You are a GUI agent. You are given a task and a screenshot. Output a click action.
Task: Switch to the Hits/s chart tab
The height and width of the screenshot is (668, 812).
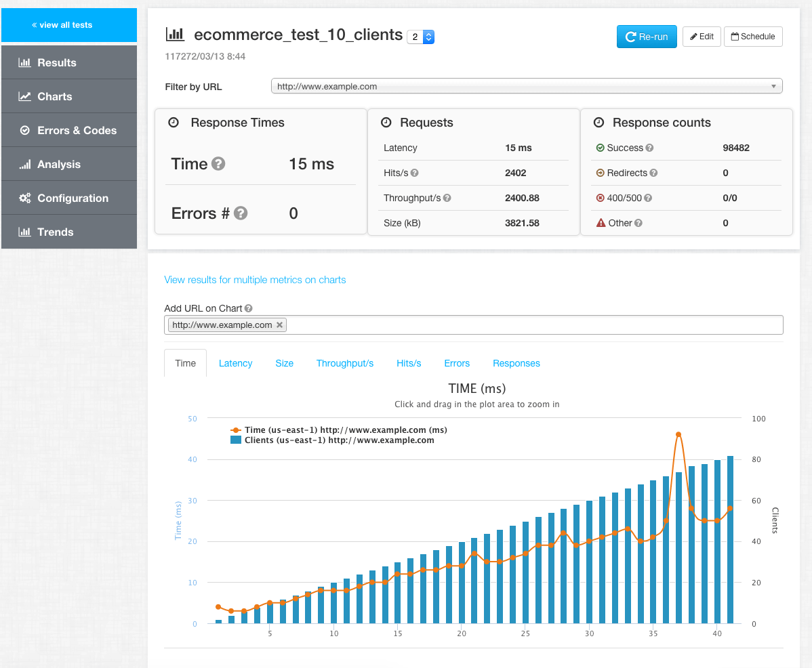[x=409, y=363]
